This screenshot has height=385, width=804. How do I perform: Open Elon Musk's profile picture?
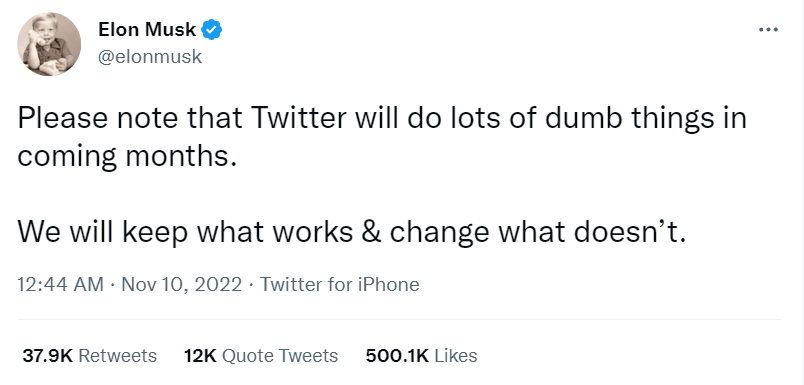(x=49, y=44)
